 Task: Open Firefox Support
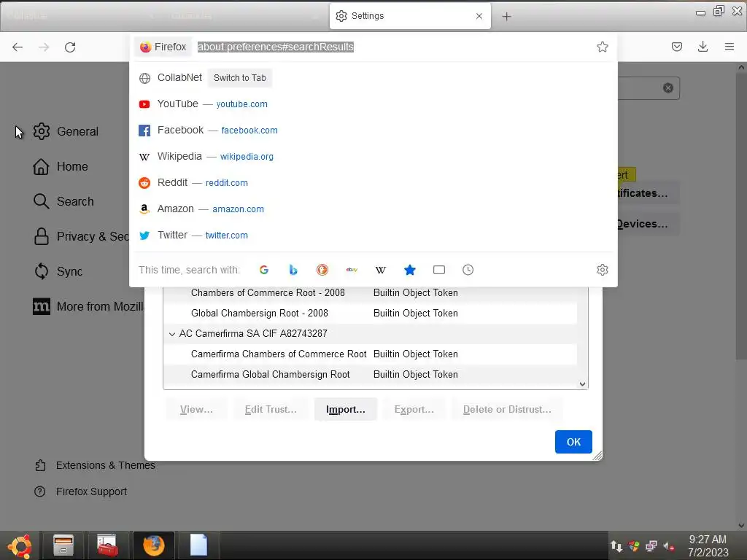click(x=80, y=491)
